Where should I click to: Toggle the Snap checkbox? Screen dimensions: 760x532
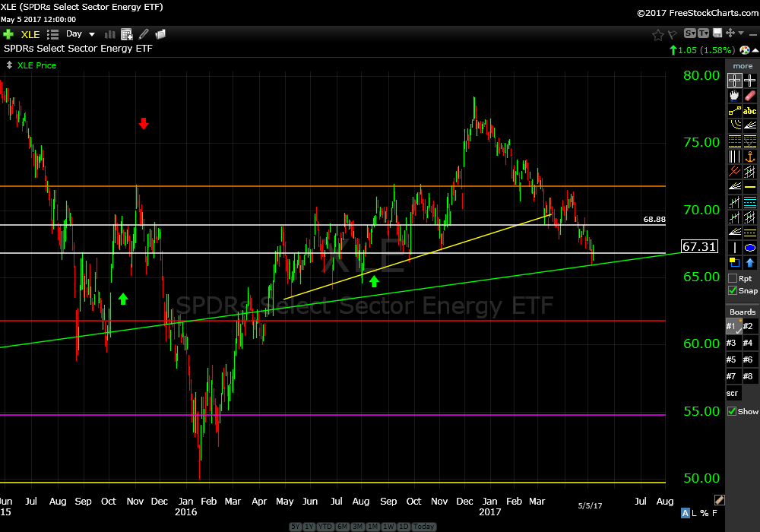pos(733,290)
